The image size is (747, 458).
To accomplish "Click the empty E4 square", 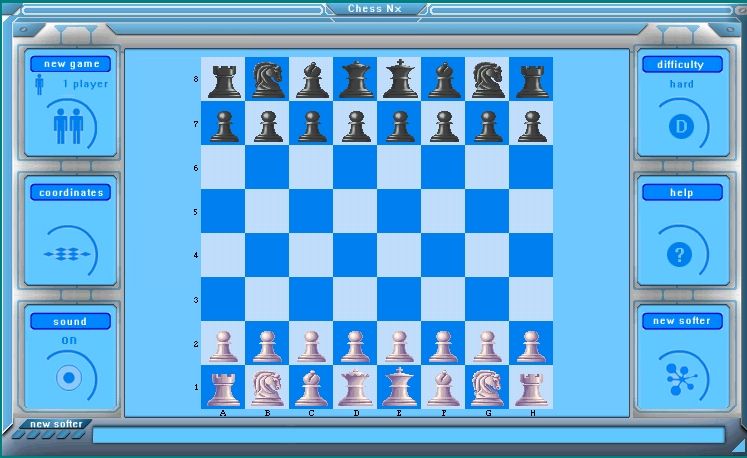I will point(399,255).
